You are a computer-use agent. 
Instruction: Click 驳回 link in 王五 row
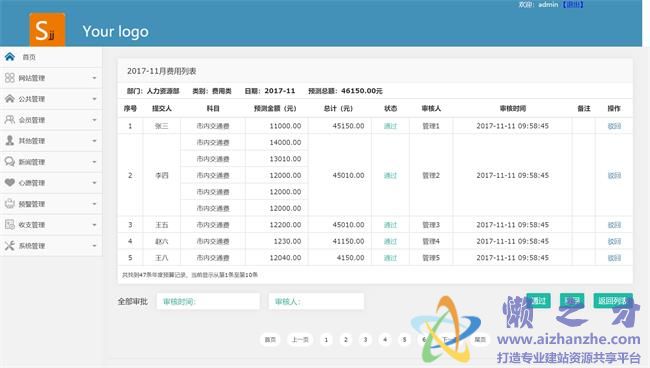pyautogui.click(x=614, y=225)
